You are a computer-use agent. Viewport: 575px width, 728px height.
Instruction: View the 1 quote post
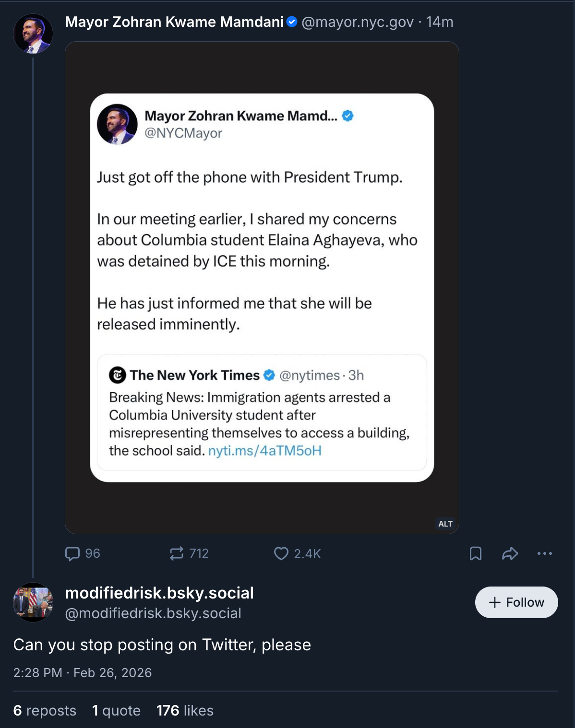point(116,711)
